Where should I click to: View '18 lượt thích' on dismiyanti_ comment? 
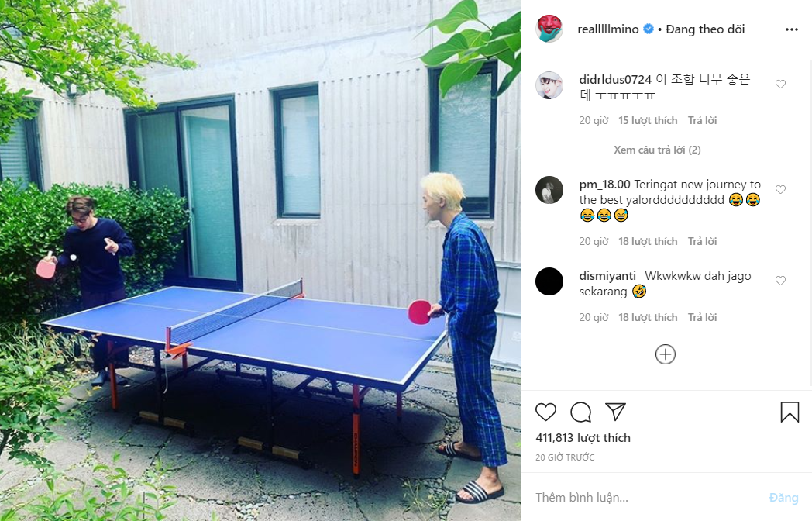pos(648,317)
